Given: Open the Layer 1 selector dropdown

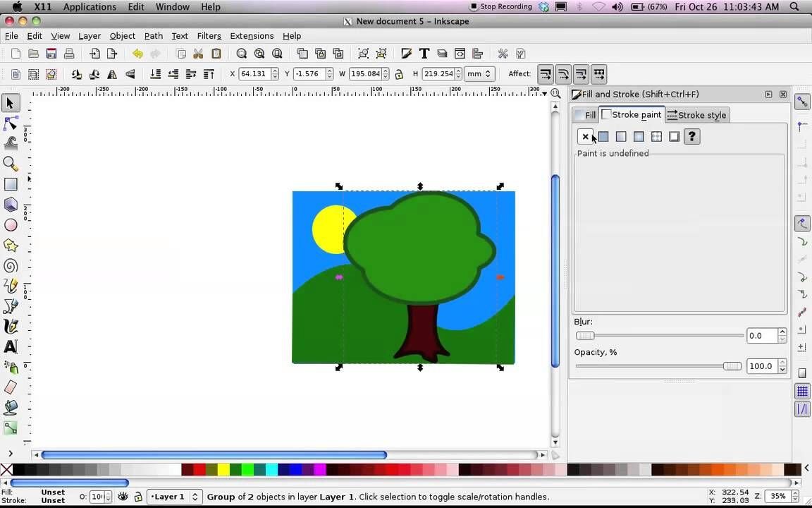Looking at the screenshot, I should (x=173, y=497).
